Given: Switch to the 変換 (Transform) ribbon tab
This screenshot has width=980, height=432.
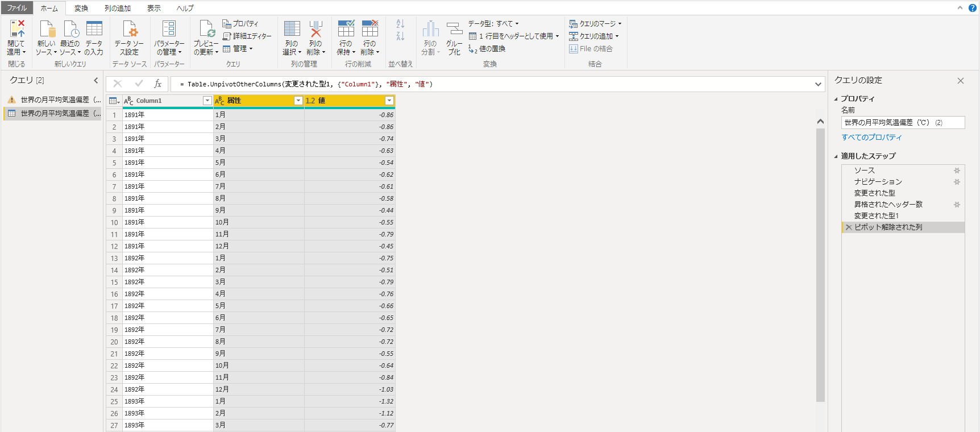Looking at the screenshot, I should point(81,8).
